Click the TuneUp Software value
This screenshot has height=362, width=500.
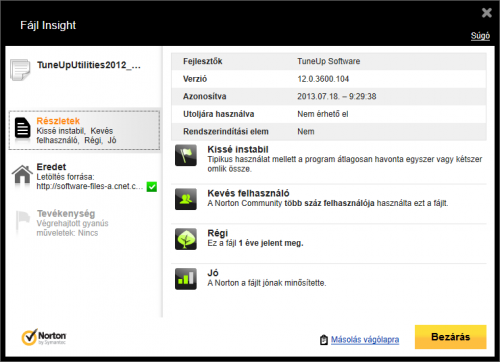coord(328,61)
